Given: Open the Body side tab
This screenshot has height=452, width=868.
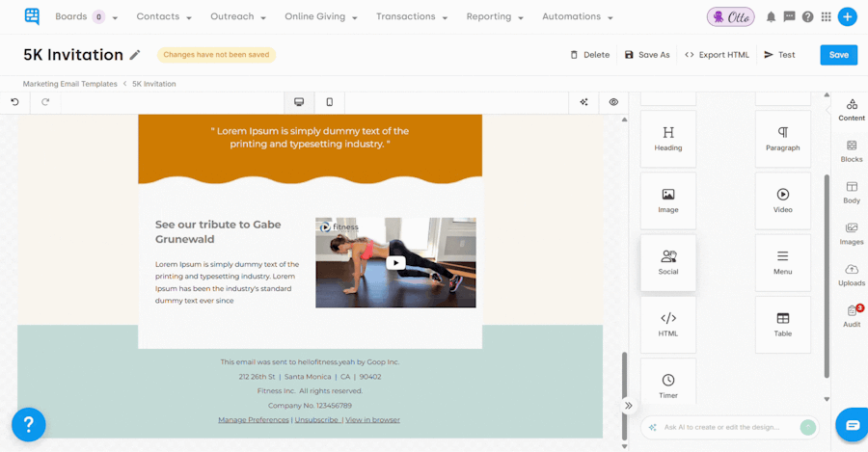Looking at the screenshot, I should (852, 193).
